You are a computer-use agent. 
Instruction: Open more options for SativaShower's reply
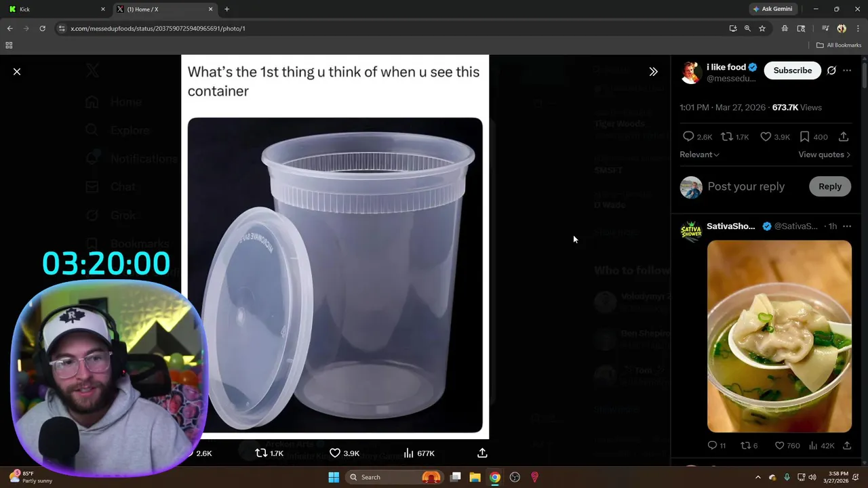(847, 226)
